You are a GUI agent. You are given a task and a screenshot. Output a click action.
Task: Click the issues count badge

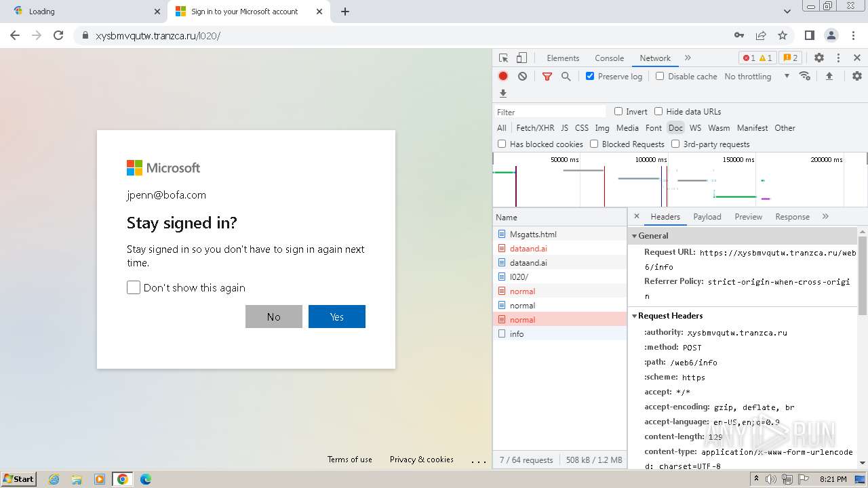tap(789, 58)
